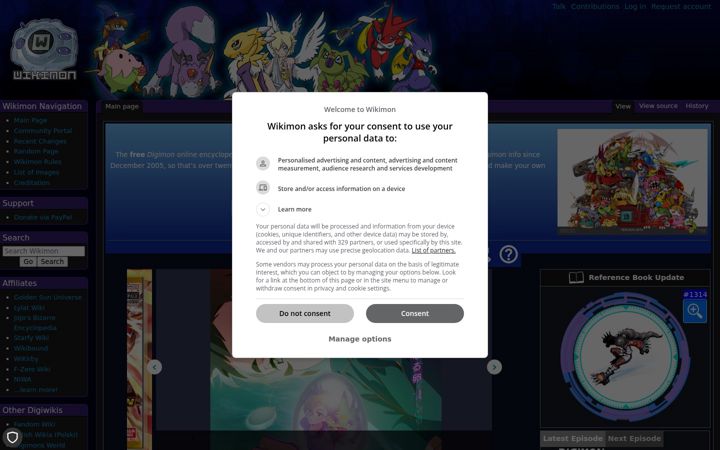This screenshot has width=720, height=450.
Task: Open F-Zero Wiki affiliate link
Action: pos(32,369)
